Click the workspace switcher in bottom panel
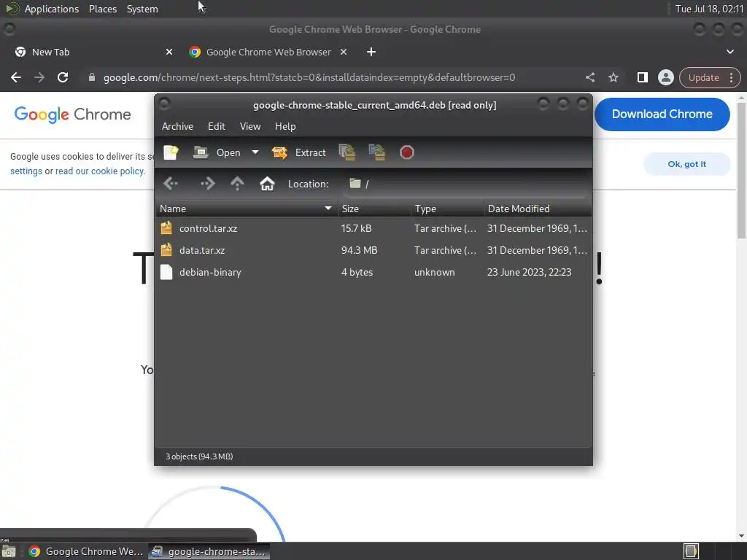Viewport: 747px width, 560px height. coord(691,551)
